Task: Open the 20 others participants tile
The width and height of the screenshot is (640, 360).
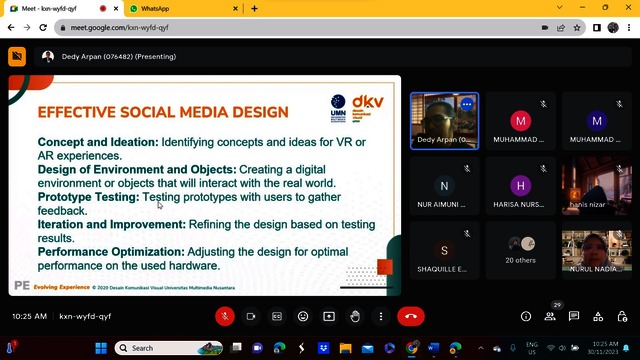Action: (520, 251)
